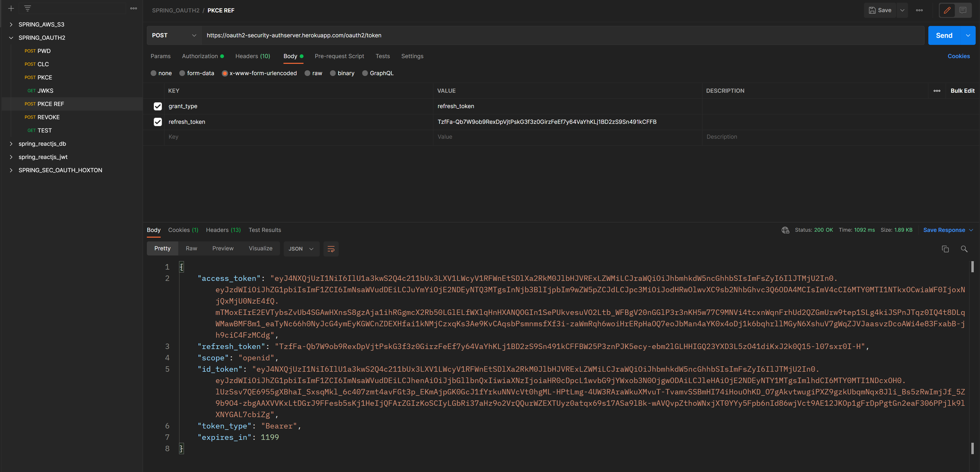Open the JSON language dropdown
This screenshot has width=980, height=472.
coord(301,249)
